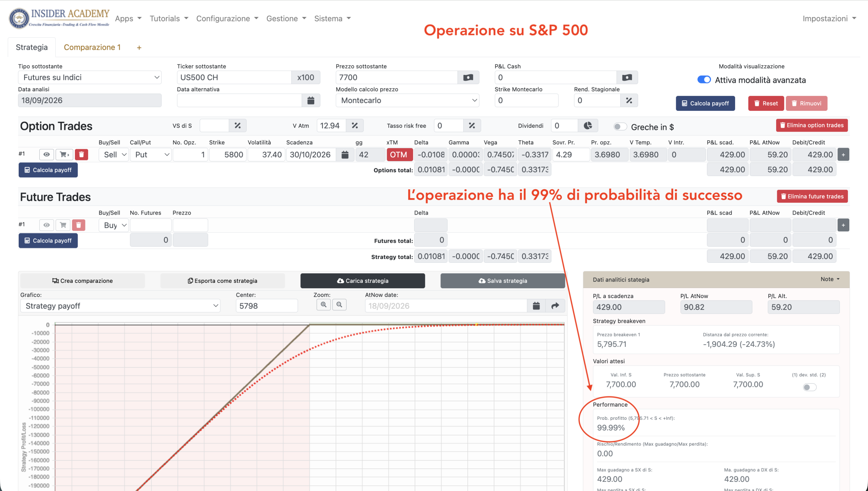Add a new comparison tab with plus icon
The height and width of the screenshot is (491, 868).
point(139,48)
